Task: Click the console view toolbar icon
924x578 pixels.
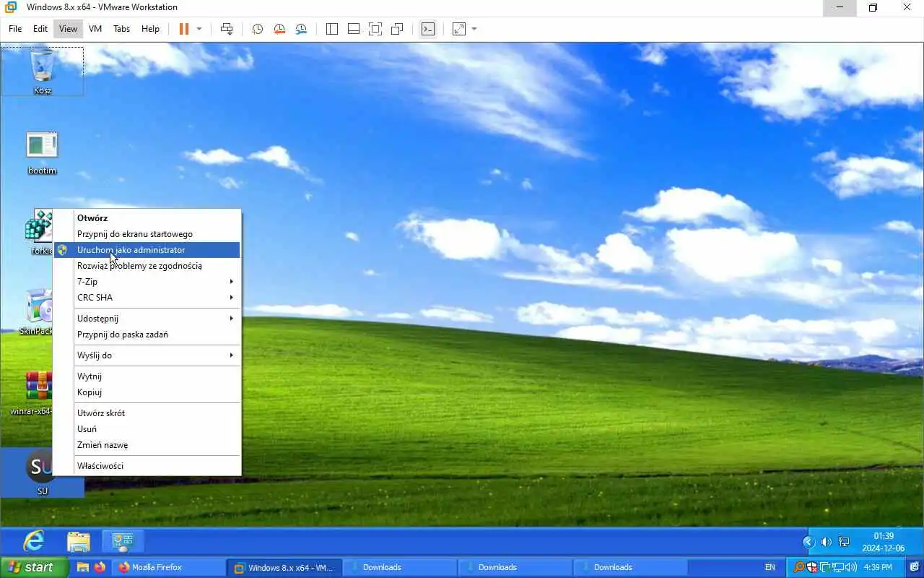Action: [x=428, y=29]
